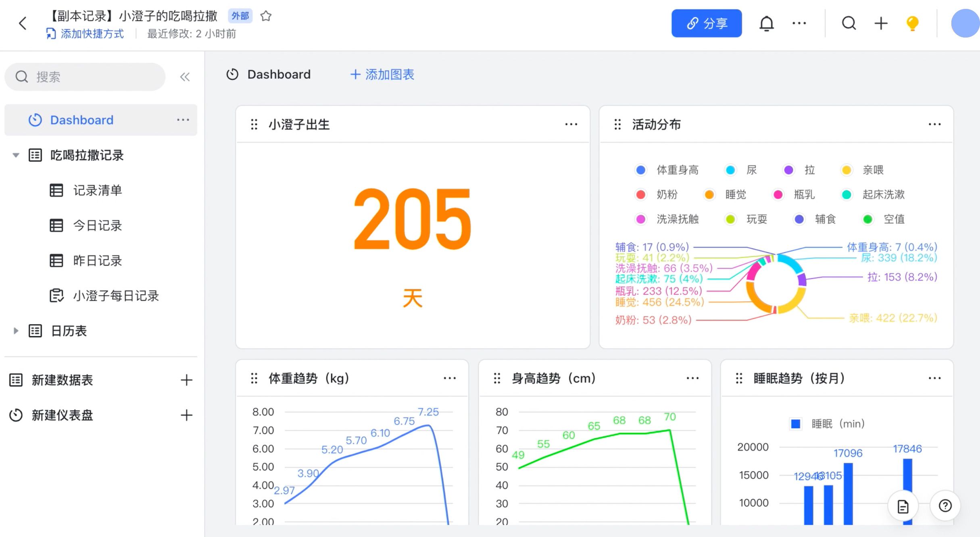Image resolution: width=980 pixels, height=537 pixels.
Task: Click the blue 分享 button
Action: tap(706, 23)
